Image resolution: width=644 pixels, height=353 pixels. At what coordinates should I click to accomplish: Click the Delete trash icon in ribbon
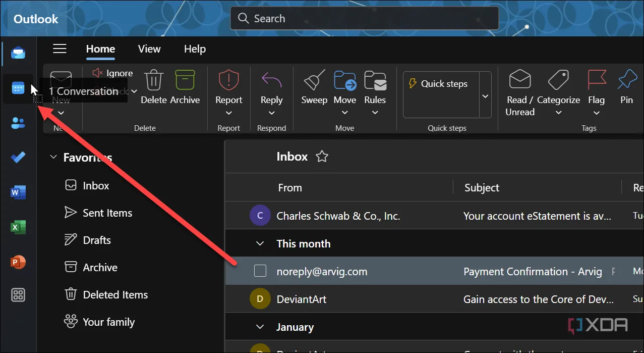(154, 81)
